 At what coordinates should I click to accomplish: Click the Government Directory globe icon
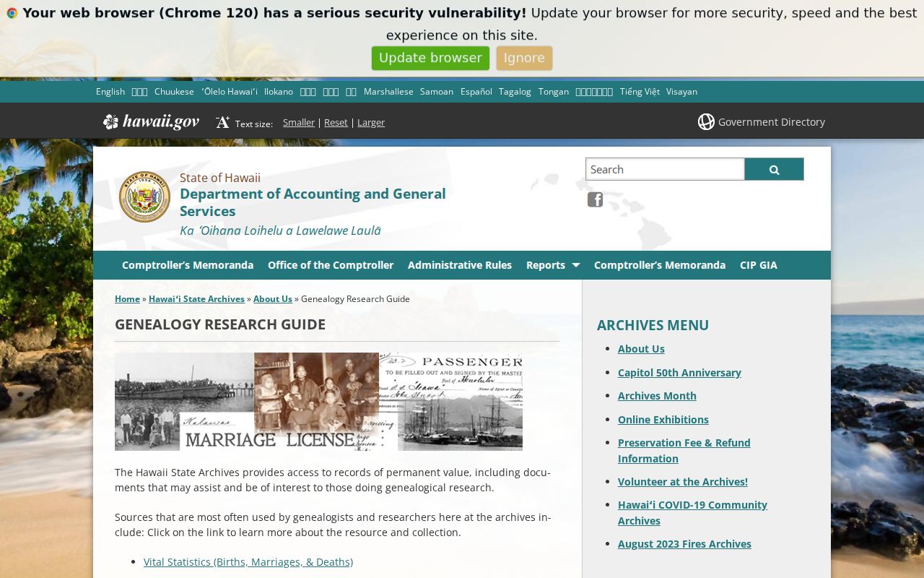click(x=706, y=121)
